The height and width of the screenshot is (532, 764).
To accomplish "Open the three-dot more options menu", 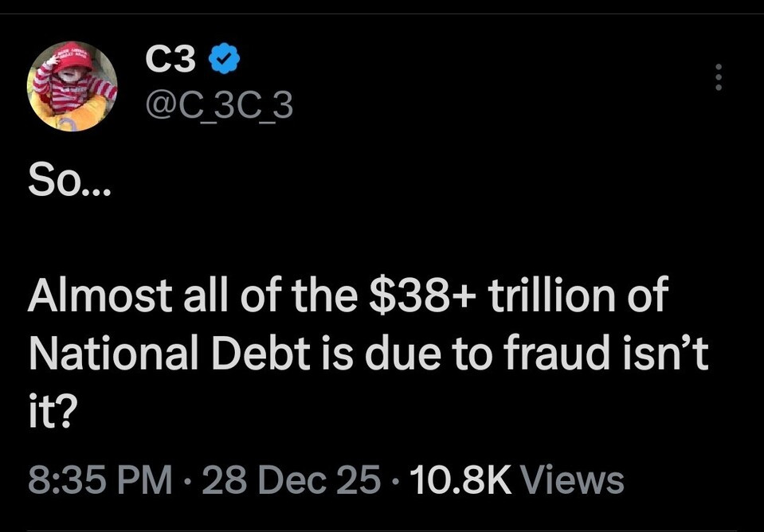I will (719, 77).
